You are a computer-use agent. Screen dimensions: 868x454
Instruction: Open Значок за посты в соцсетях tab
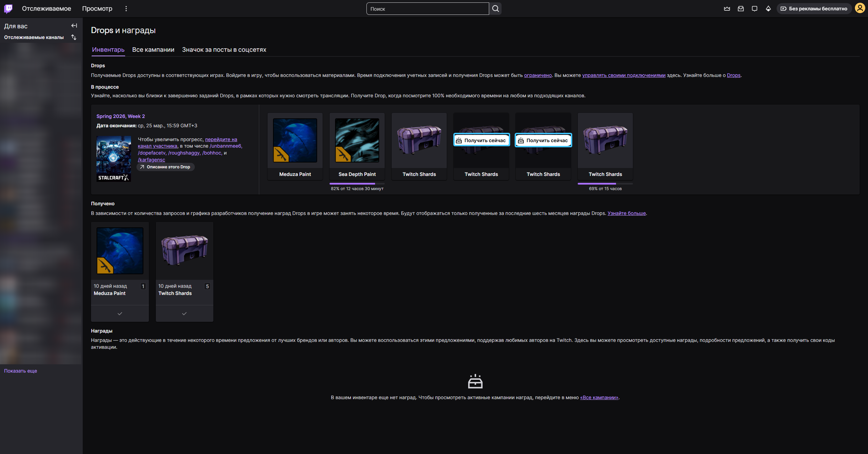tap(224, 50)
